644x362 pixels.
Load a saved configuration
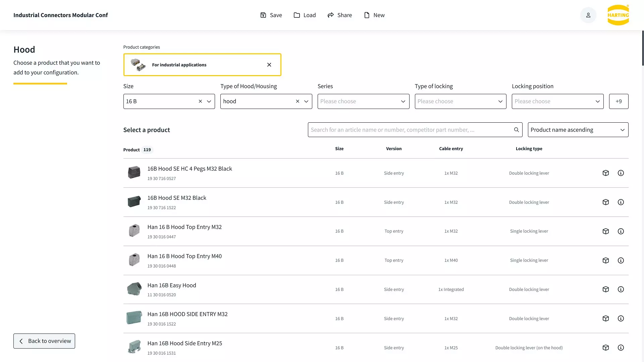click(x=305, y=15)
